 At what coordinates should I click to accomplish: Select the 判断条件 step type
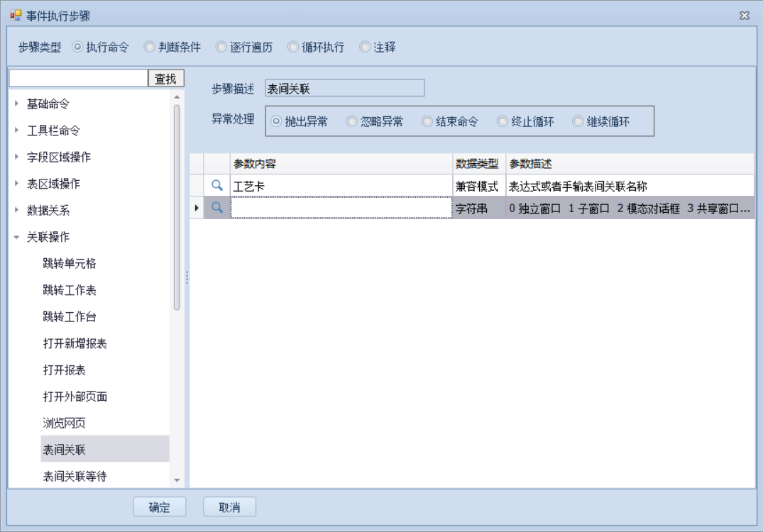150,48
